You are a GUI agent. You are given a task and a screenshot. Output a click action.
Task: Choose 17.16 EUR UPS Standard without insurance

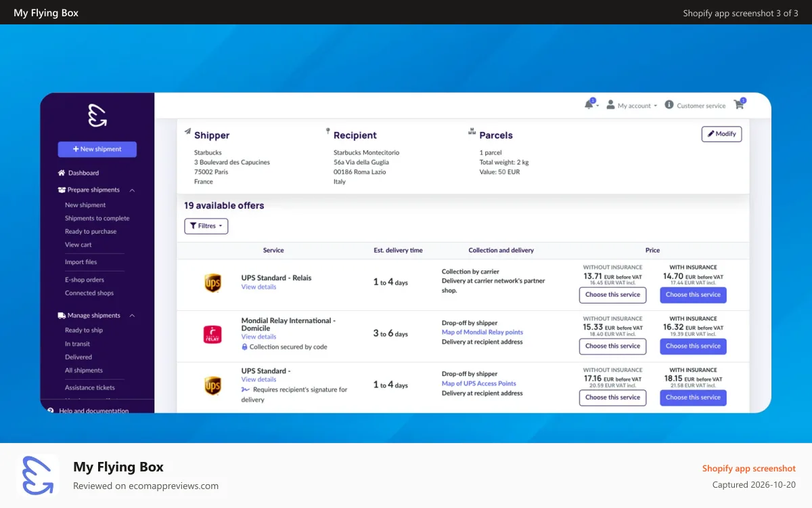pyautogui.click(x=612, y=398)
